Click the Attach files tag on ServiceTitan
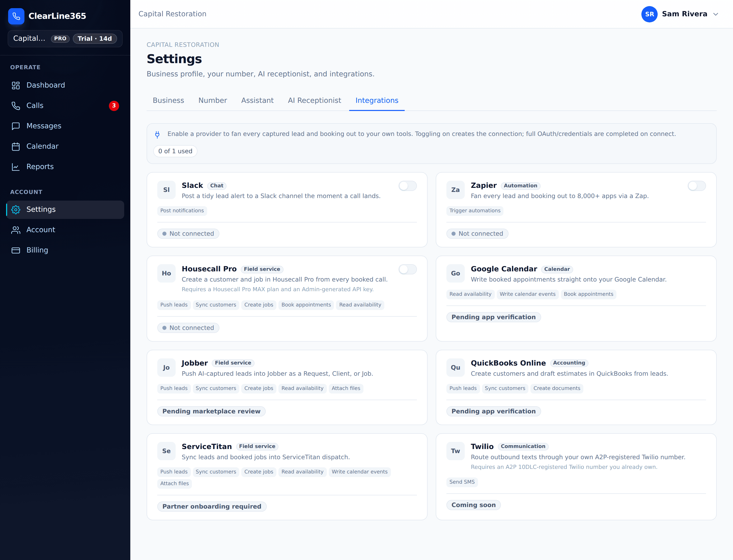Image resolution: width=733 pixels, height=560 pixels. point(174,484)
